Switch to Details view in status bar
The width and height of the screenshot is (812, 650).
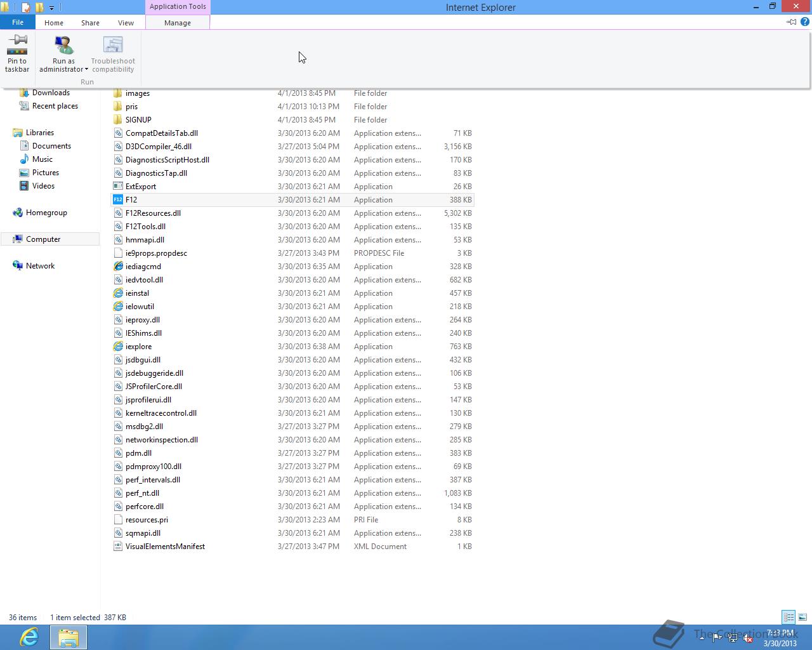[789, 617]
